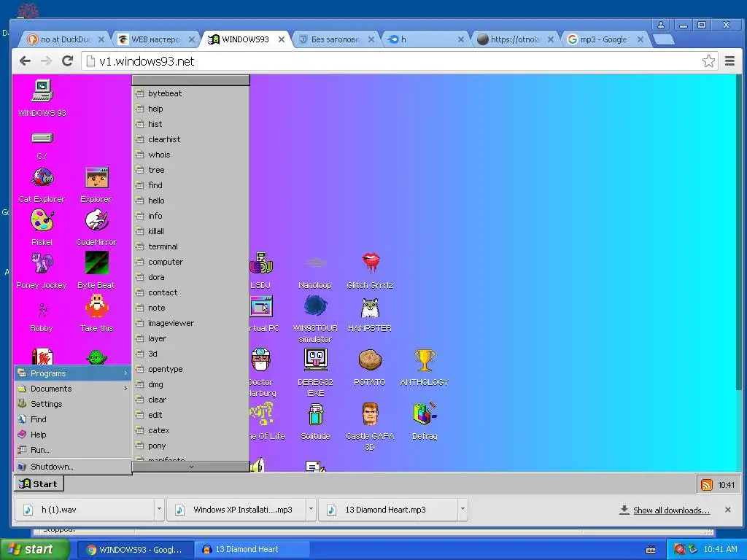Screen dimensions: 747x560
Task: Click the Windows 93 Start button
Action: click(39, 484)
